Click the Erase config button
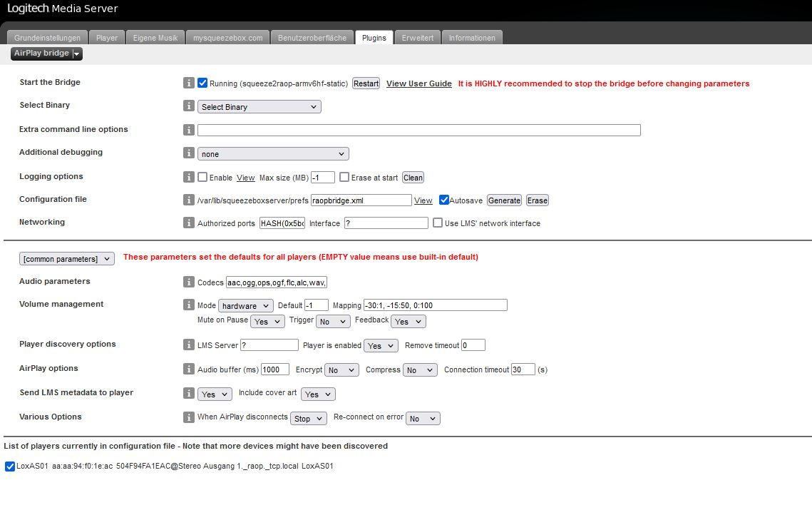The height and width of the screenshot is (530, 812). coord(538,200)
